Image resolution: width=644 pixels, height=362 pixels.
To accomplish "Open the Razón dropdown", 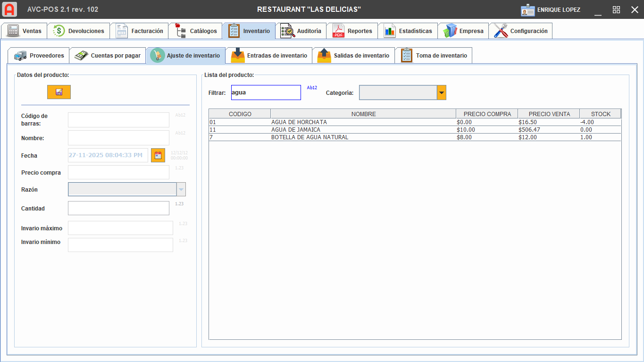I will tap(181, 189).
